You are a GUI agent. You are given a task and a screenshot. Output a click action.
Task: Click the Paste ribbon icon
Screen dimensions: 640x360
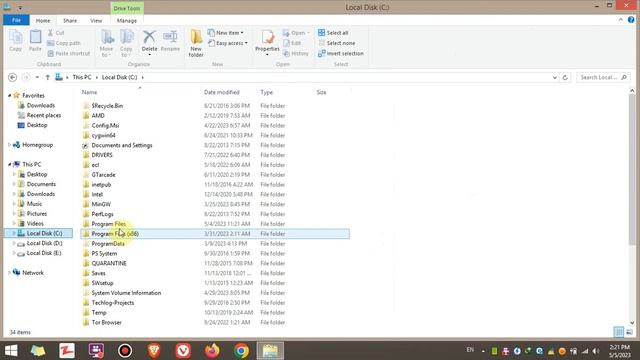click(35, 40)
